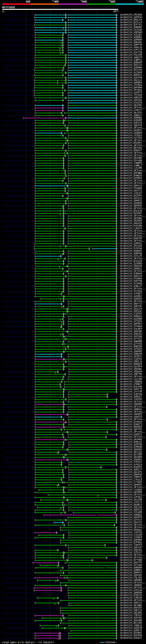The image size is (146, 644).
Task: Select hit label UniRef100_O04204
Action: click(131, 103)
